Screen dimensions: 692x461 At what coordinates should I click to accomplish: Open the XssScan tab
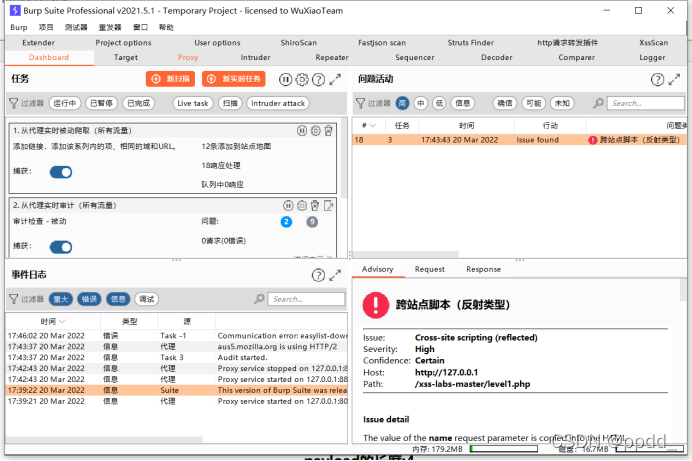point(654,43)
